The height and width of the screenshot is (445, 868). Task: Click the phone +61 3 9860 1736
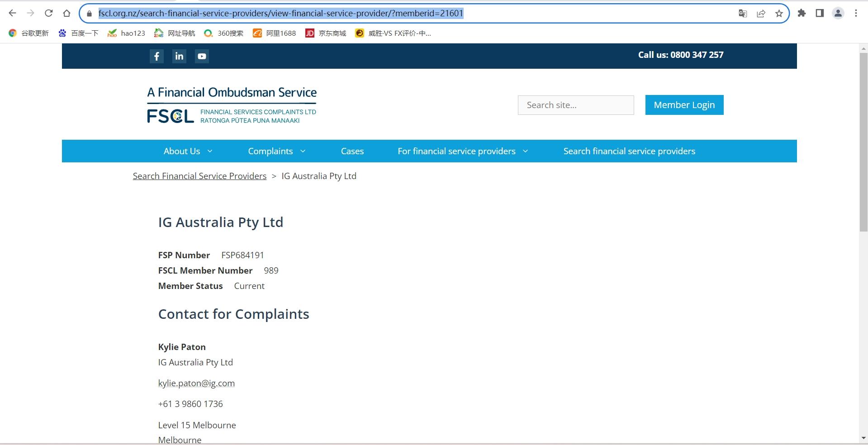[190, 404]
